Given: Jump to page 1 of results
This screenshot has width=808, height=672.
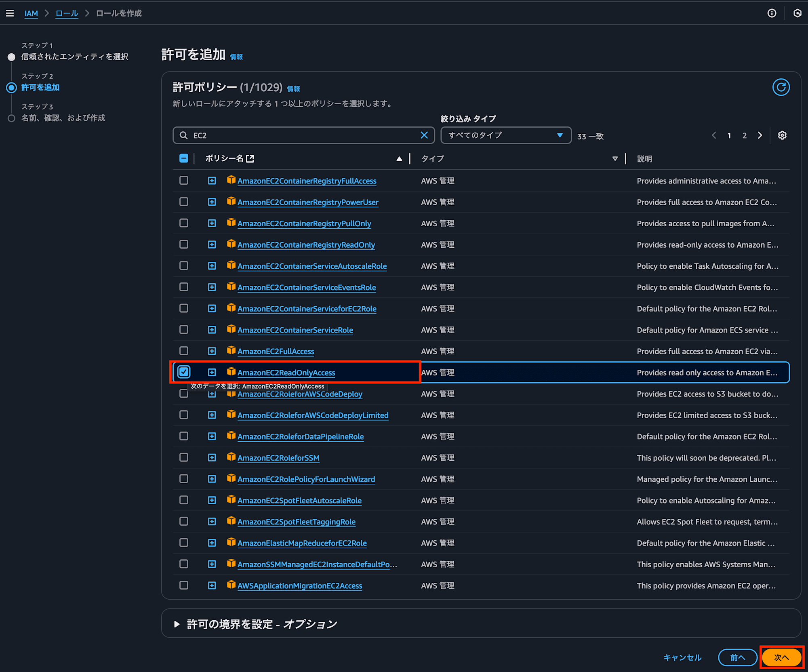Looking at the screenshot, I should (x=729, y=135).
